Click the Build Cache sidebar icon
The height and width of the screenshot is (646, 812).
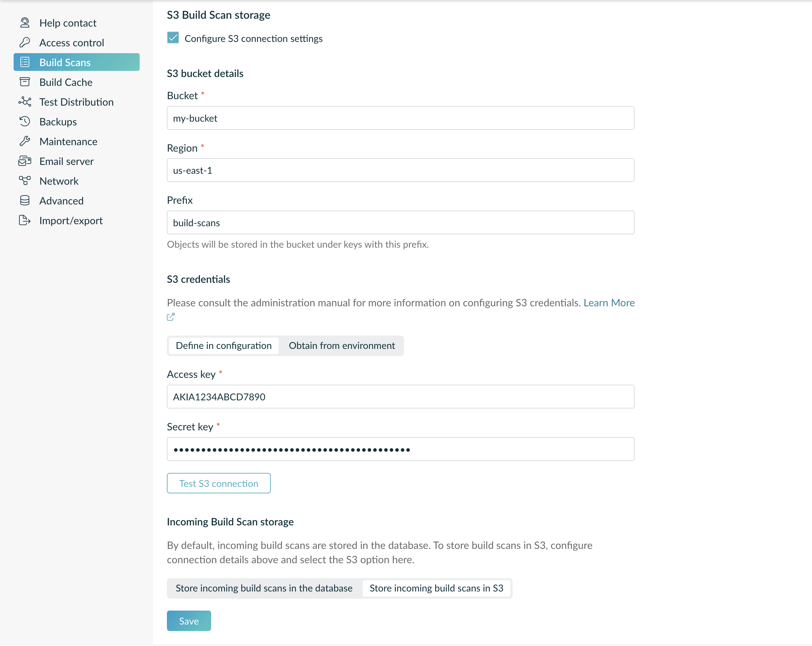[25, 82]
